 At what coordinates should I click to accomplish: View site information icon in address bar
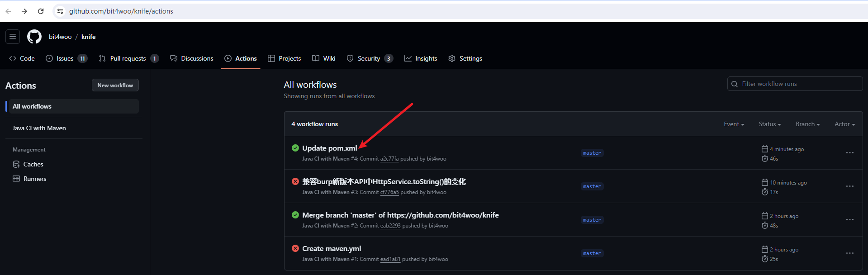pyautogui.click(x=60, y=11)
